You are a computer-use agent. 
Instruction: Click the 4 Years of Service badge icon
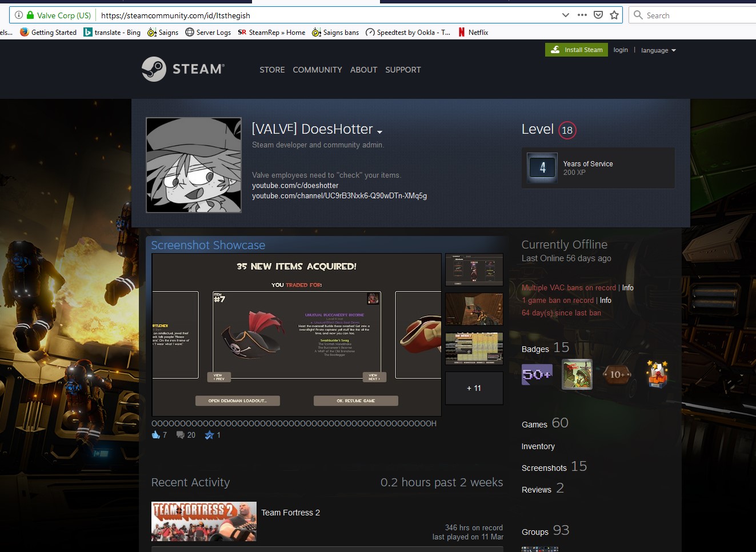click(542, 168)
